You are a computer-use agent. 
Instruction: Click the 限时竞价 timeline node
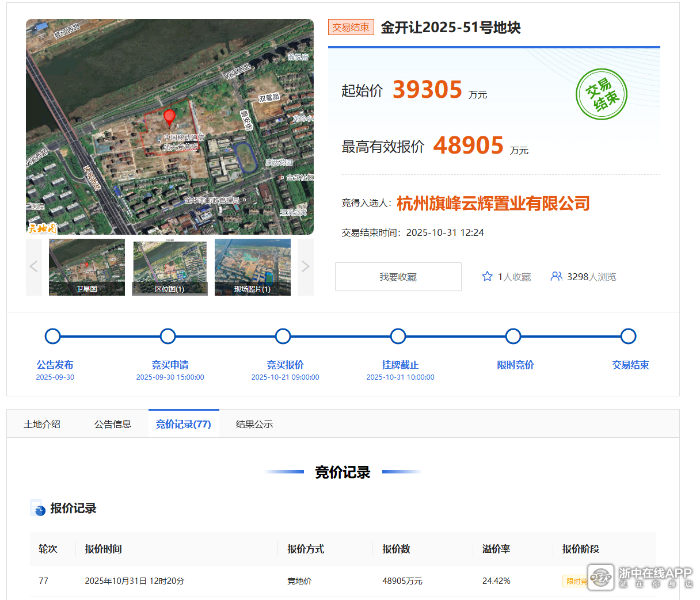pos(513,337)
